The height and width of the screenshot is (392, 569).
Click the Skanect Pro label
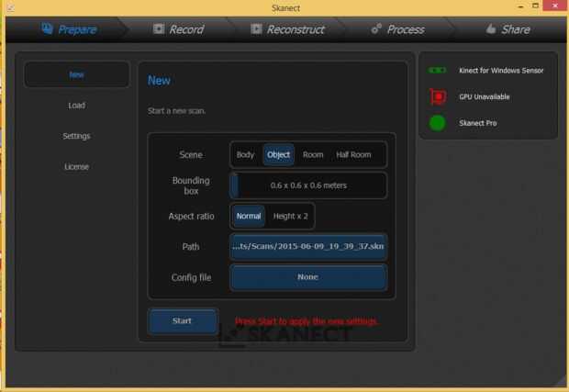tap(477, 123)
